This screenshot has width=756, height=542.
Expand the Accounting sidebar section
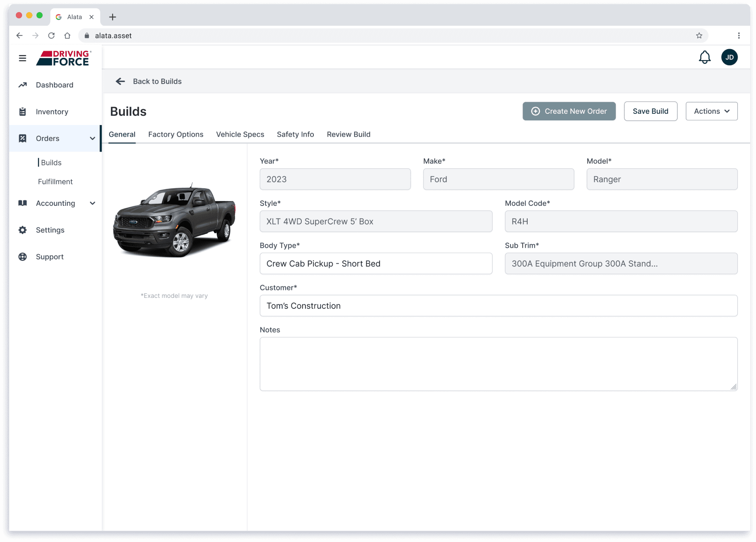click(x=93, y=203)
